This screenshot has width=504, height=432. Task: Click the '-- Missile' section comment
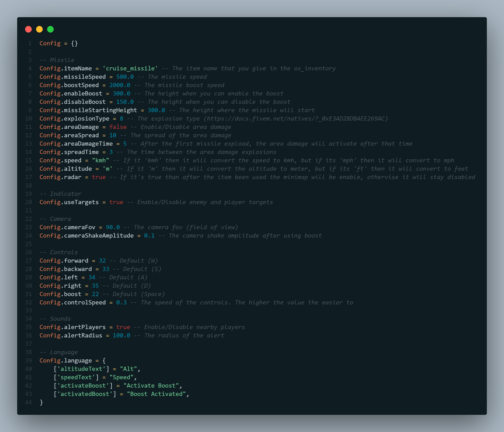click(57, 60)
